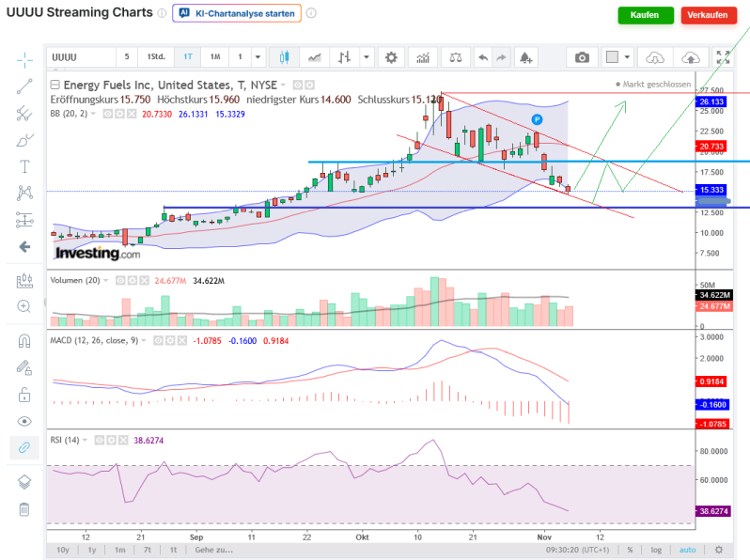
Task: Select the Text annotation tool
Action: click(x=24, y=166)
